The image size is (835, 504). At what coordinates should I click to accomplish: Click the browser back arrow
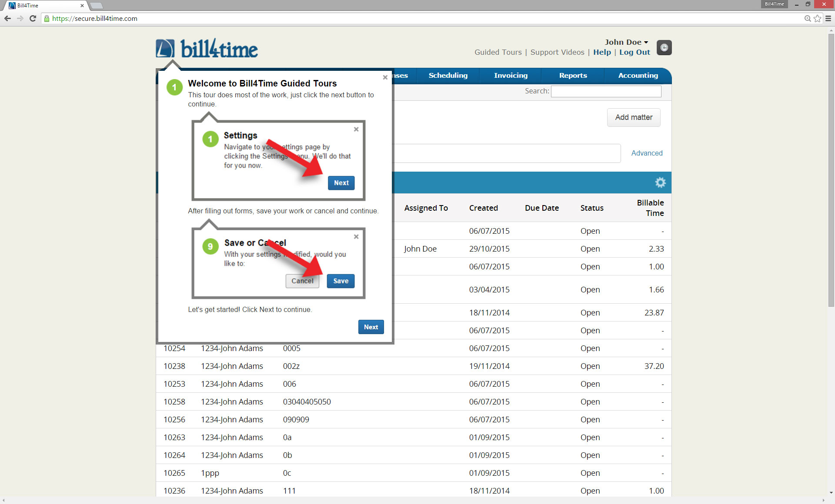click(7, 19)
